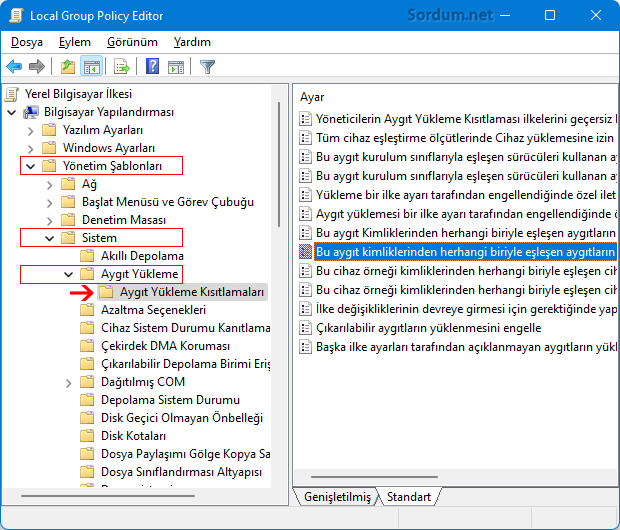Screen dimensions: 620x530
Task: Select Aygıt yüklemesi bir ilke ayarı tarafından setting
Action: click(x=466, y=214)
